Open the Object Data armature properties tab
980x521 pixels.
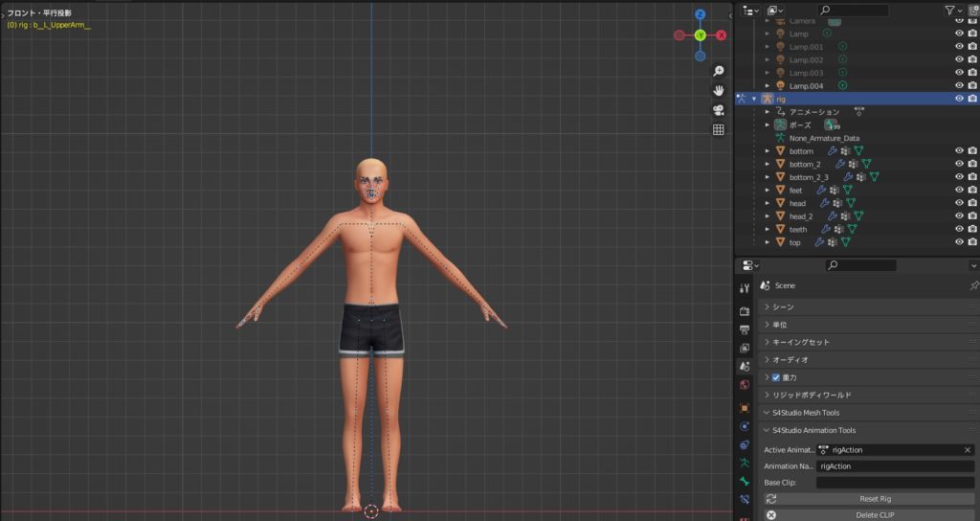745,463
